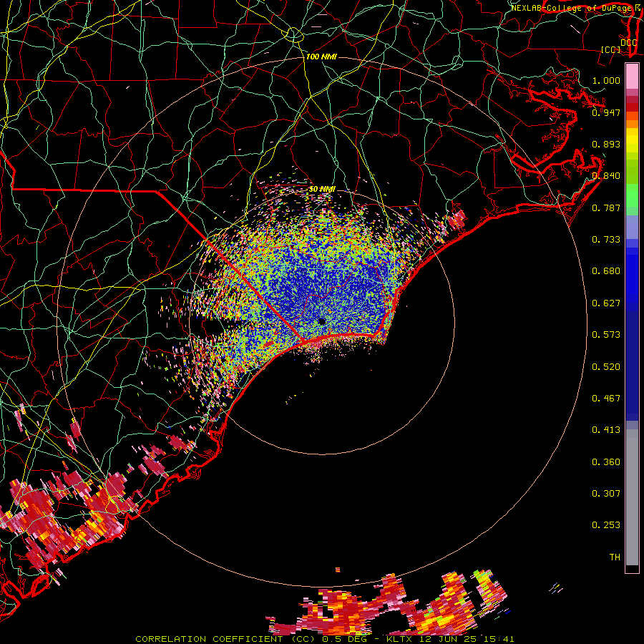
Task: Click the DCC product label
Action: tap(628, 43)
